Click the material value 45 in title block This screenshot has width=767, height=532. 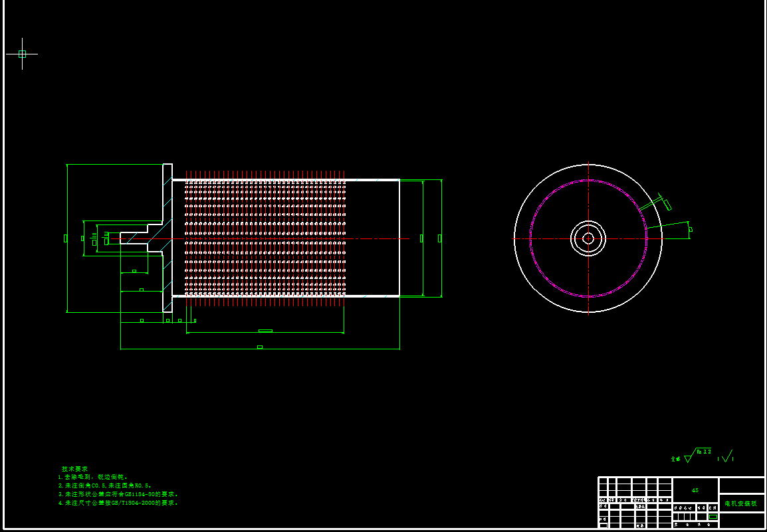point(695,490)
